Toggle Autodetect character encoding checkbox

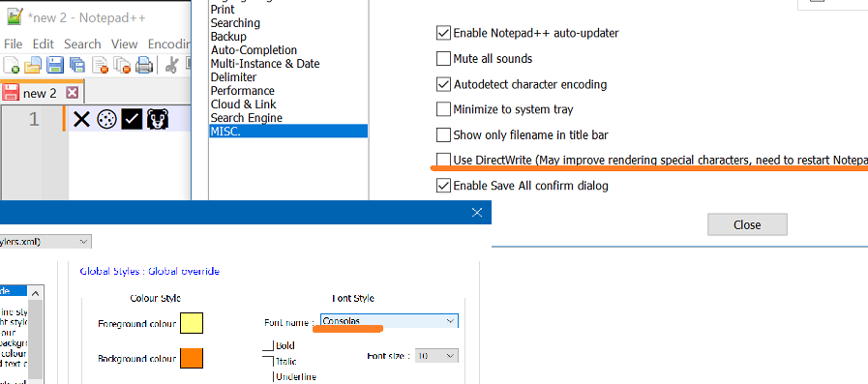pyautogui.click(x=443, y=84)
